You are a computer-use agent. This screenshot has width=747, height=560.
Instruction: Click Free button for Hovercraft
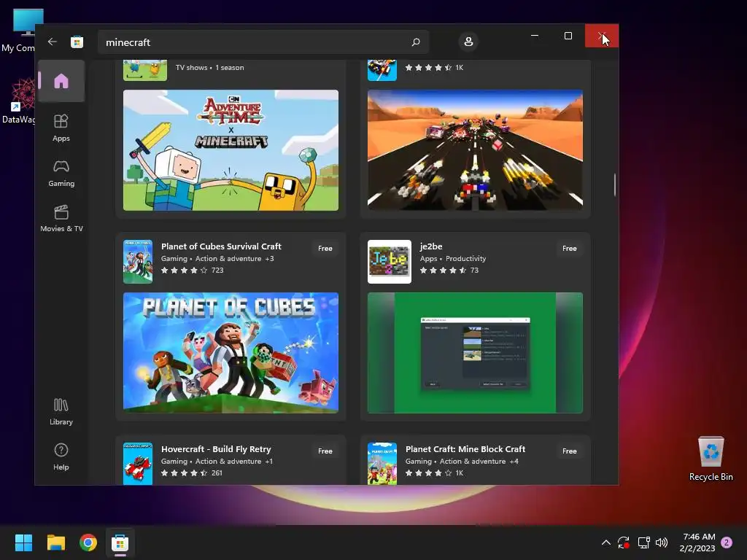[325, 451]
